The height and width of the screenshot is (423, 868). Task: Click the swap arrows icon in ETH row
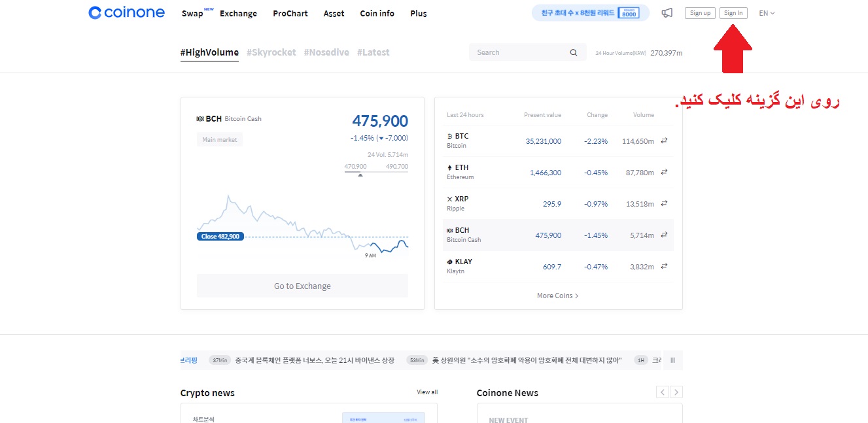click(x=664, y=172)
